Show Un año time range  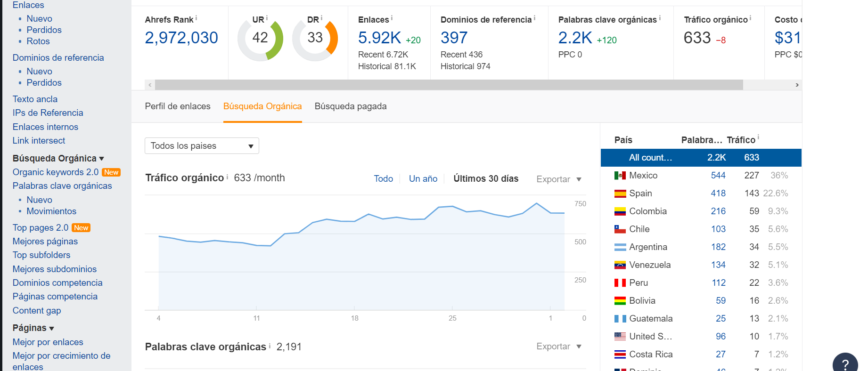pos(423,179)
